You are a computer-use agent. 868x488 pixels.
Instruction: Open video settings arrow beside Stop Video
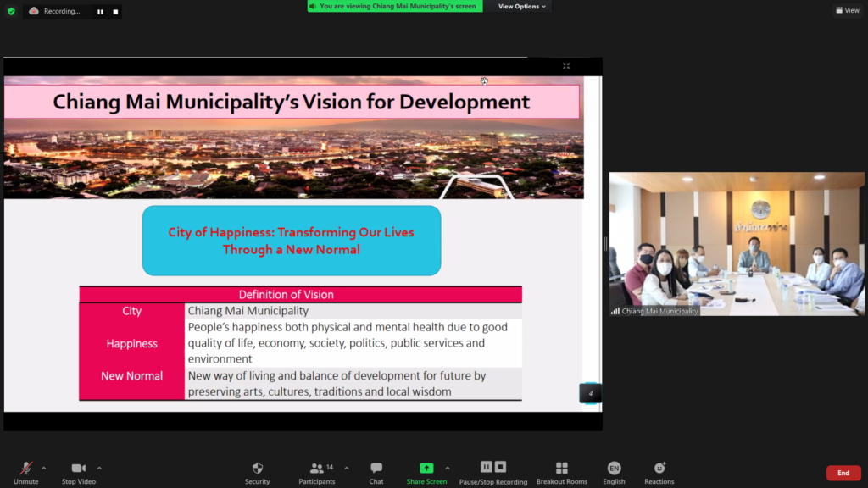point(99,468)
